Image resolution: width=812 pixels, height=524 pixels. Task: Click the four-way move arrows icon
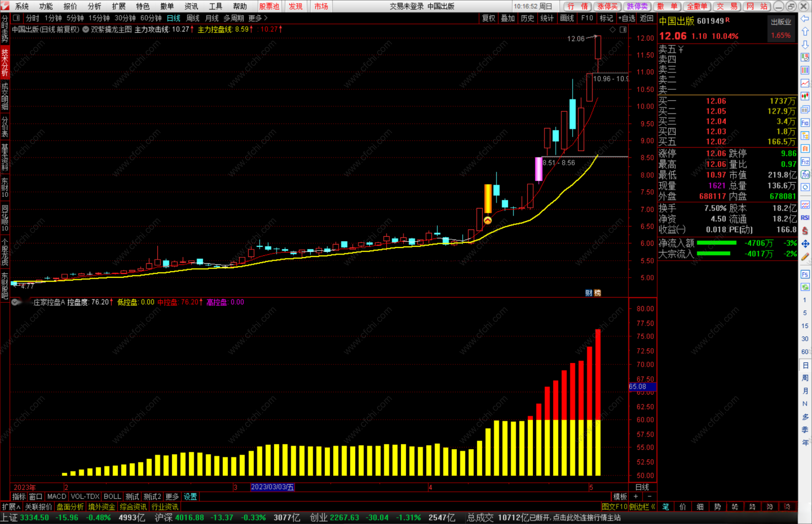click(805, 244)
